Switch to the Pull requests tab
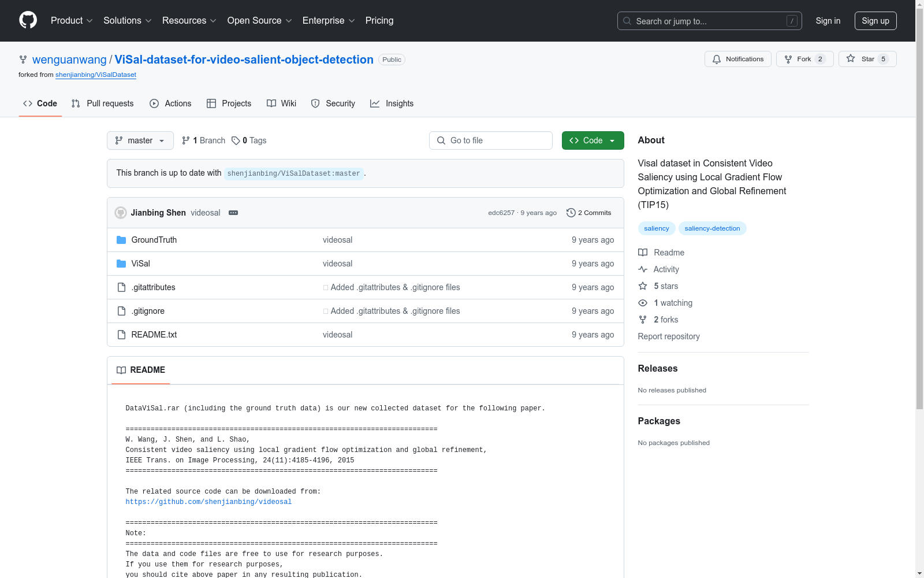The width and height of the screenshot is (924, 578). (x=103, y=103)
